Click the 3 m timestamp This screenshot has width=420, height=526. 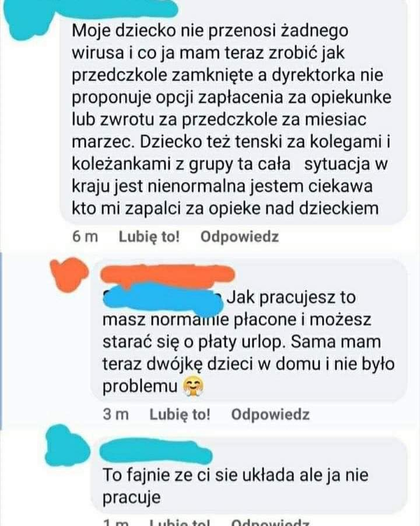pos(116,414)
